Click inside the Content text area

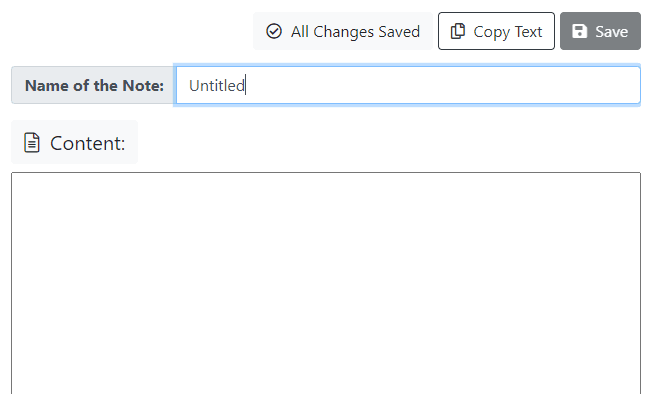pos(326,283)
